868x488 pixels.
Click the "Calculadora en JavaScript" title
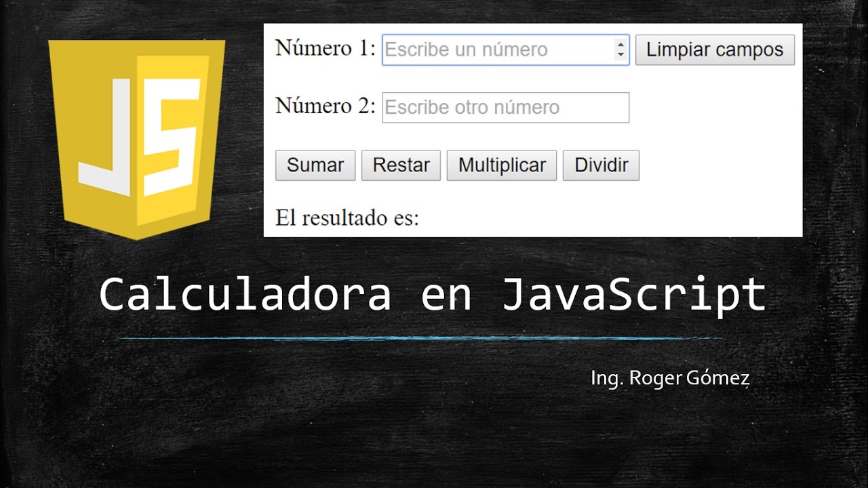(x=433, y=295)
